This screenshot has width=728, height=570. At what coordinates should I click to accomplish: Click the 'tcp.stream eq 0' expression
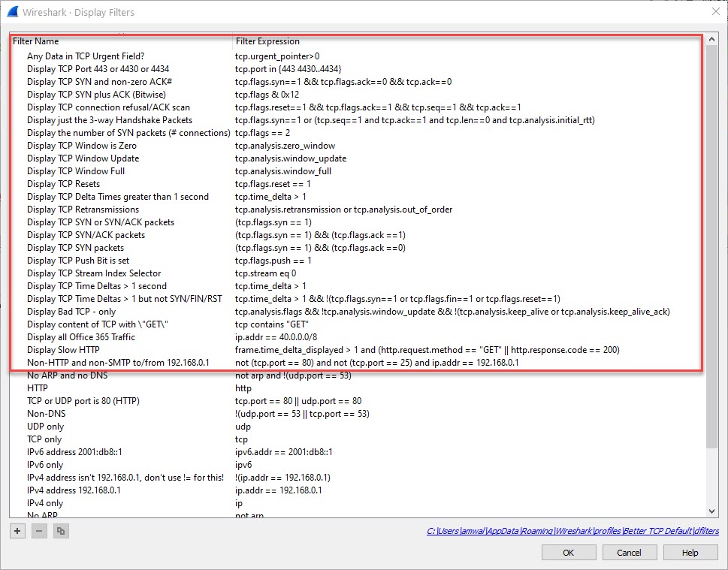pos(265,273)
